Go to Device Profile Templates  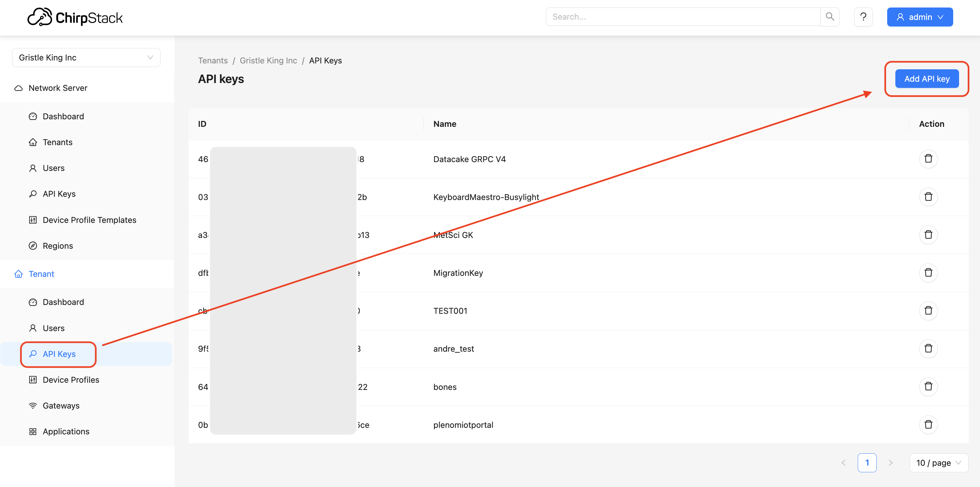89,220
